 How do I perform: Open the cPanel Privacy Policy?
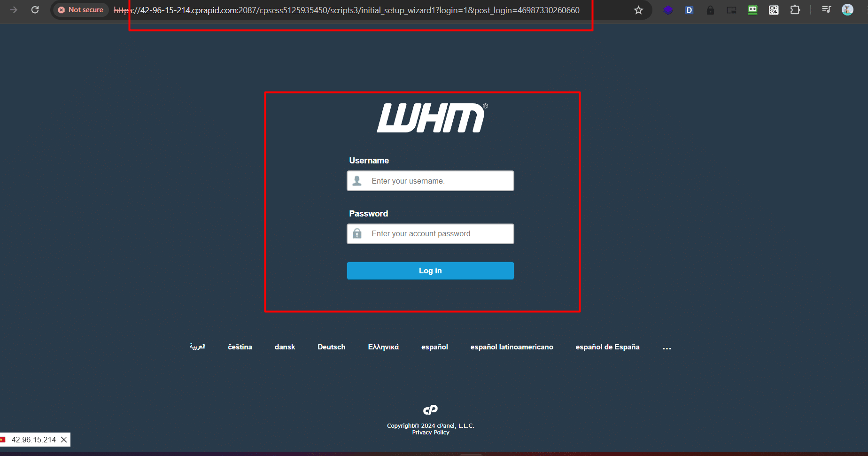[x=430, y=432]
